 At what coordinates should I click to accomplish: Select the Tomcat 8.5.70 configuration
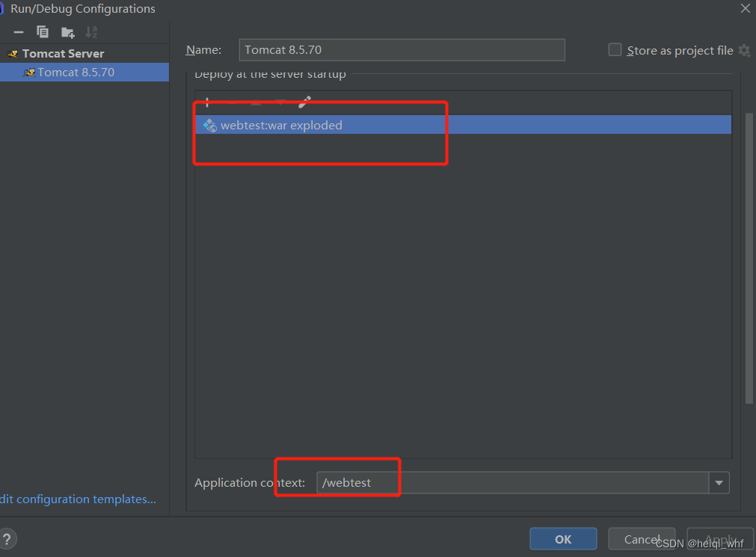[84, 73]
